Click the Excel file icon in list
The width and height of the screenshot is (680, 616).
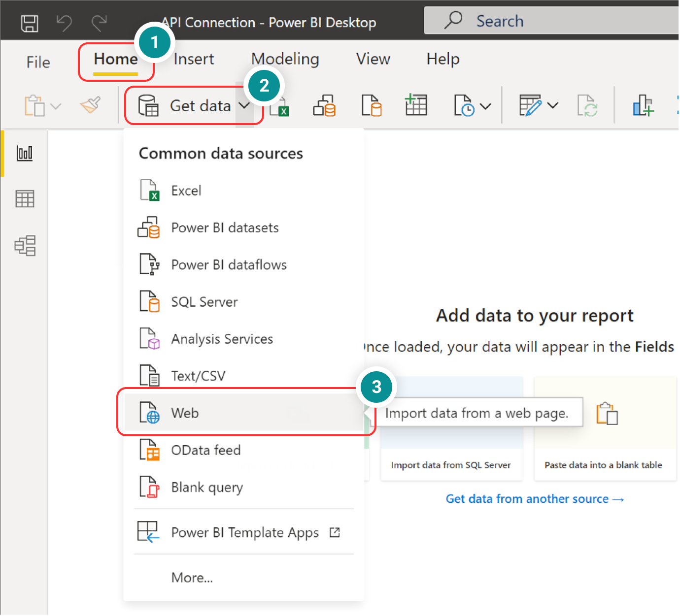(x=149, y=190)
